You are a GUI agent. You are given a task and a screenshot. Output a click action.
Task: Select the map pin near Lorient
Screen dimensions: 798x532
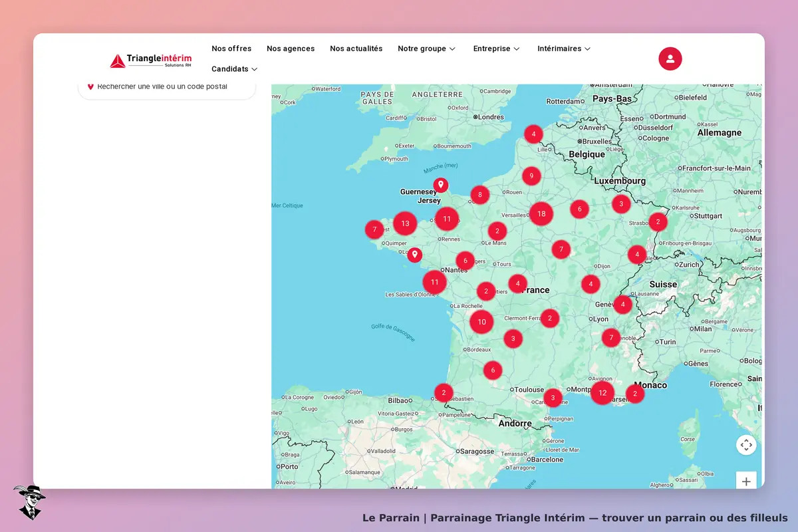click(x=414, y=255)
